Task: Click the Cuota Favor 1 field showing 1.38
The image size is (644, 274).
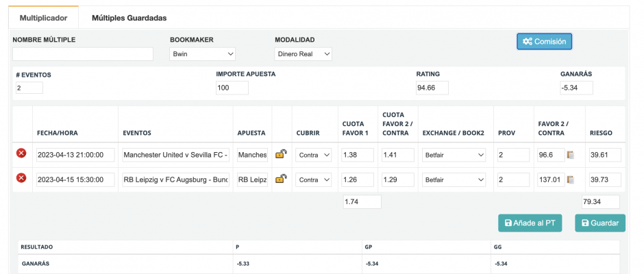Action: click(x=358, y=155)
